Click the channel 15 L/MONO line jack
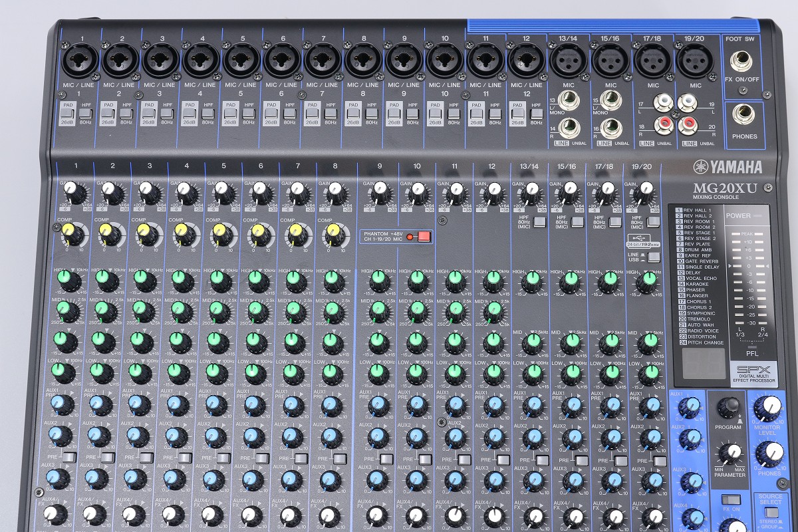The image size is (798, 532). tap(611, 101)
